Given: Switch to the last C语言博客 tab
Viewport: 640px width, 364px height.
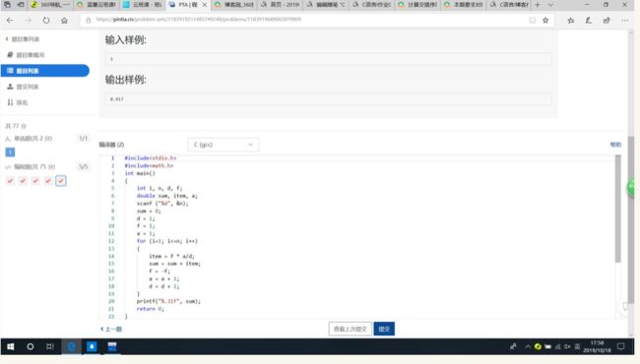Looking at the screenshot, I should point(510,5).
